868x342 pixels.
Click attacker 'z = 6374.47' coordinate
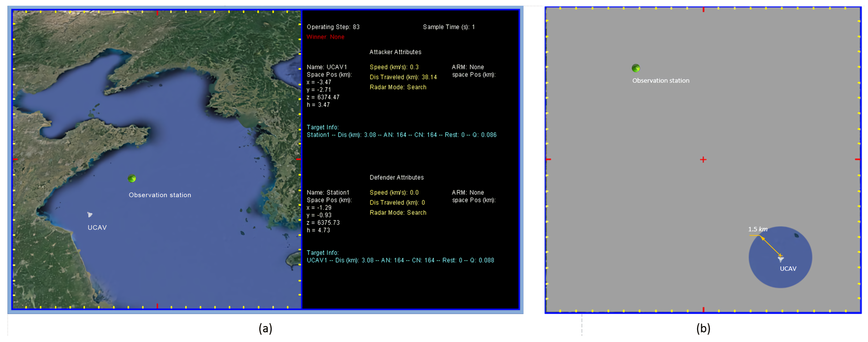pos(323,97)
